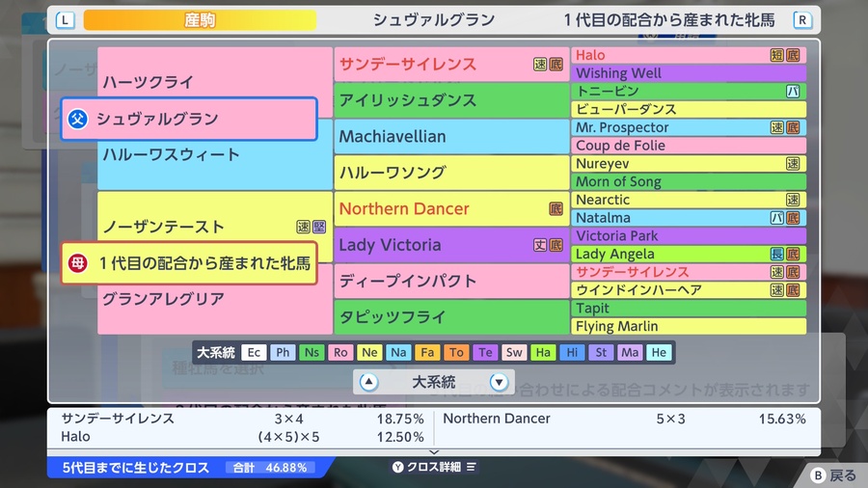
Task: Select the シュヴァルグラン sire box
Action: pos(189,119)
